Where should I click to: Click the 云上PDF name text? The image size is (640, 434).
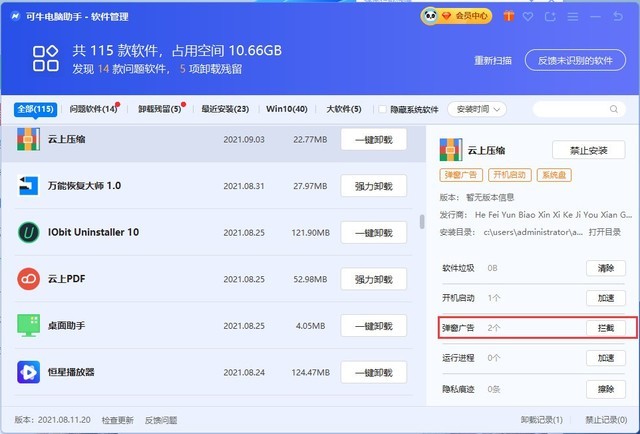67,279
